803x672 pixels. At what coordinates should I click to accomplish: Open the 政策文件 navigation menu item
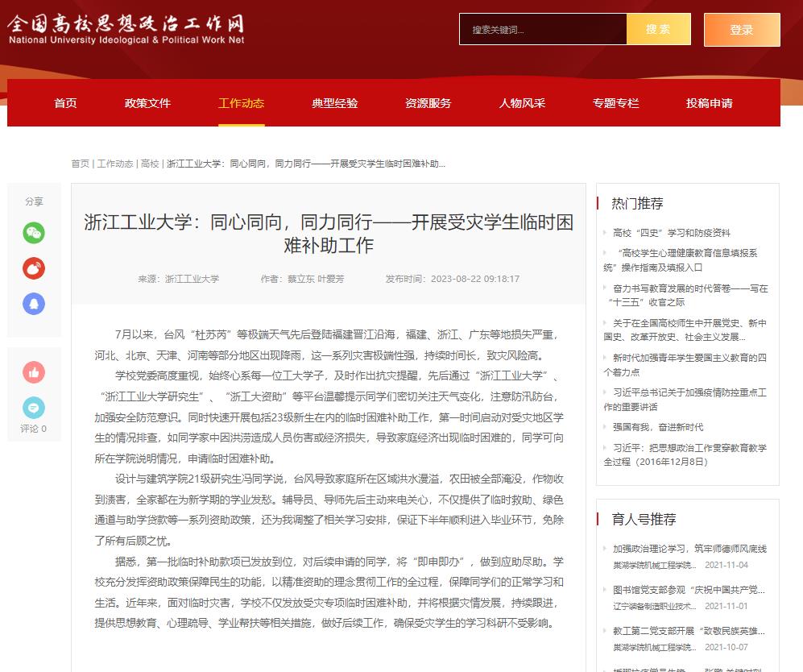tap(147, 103)
